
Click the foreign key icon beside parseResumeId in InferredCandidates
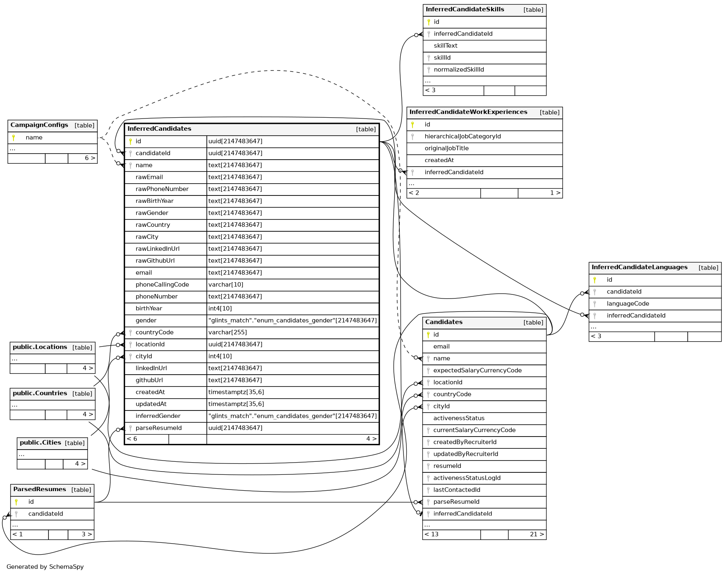click(x=130, y=428)
